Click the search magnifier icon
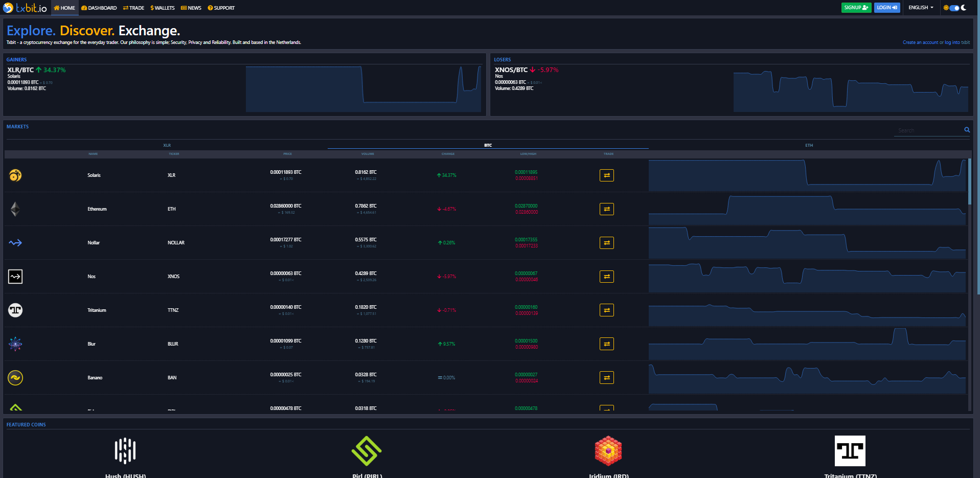Screen dimensions: 980x478 point(967,130)
